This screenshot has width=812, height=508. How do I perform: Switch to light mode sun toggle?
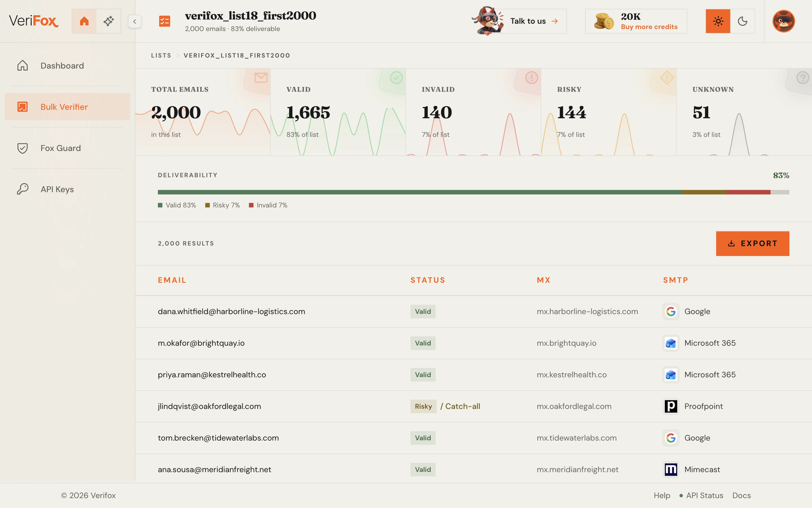pos(718,21)
